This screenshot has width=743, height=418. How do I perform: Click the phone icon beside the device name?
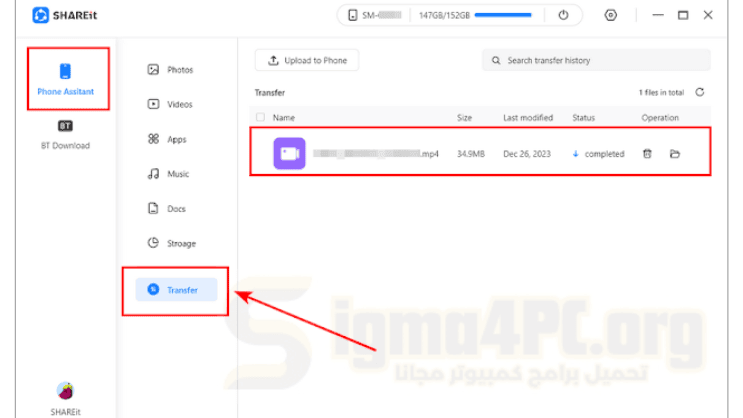point(353,15)
